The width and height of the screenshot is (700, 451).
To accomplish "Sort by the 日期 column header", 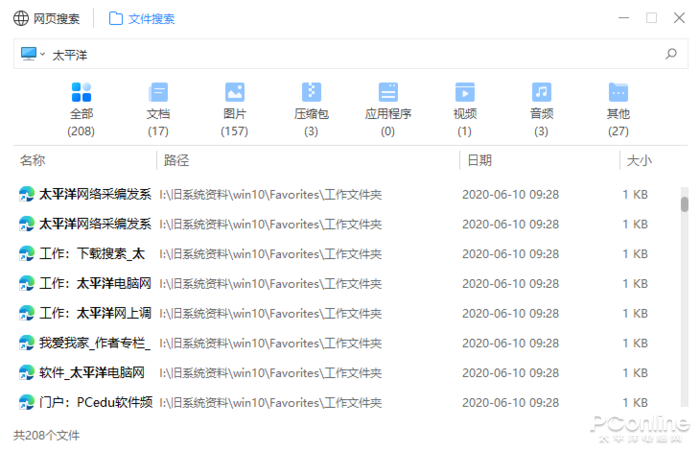I will coord(479,160).
